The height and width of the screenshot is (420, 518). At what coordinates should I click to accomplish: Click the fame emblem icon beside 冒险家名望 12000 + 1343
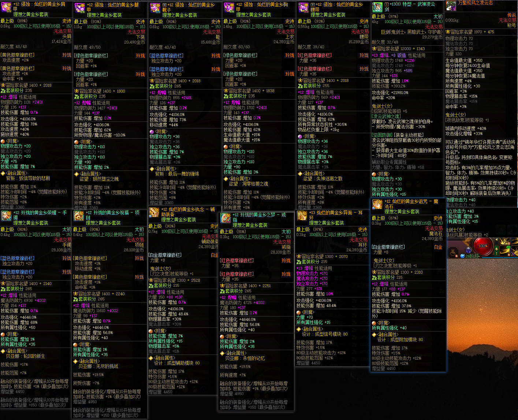(x=374, y=49)
